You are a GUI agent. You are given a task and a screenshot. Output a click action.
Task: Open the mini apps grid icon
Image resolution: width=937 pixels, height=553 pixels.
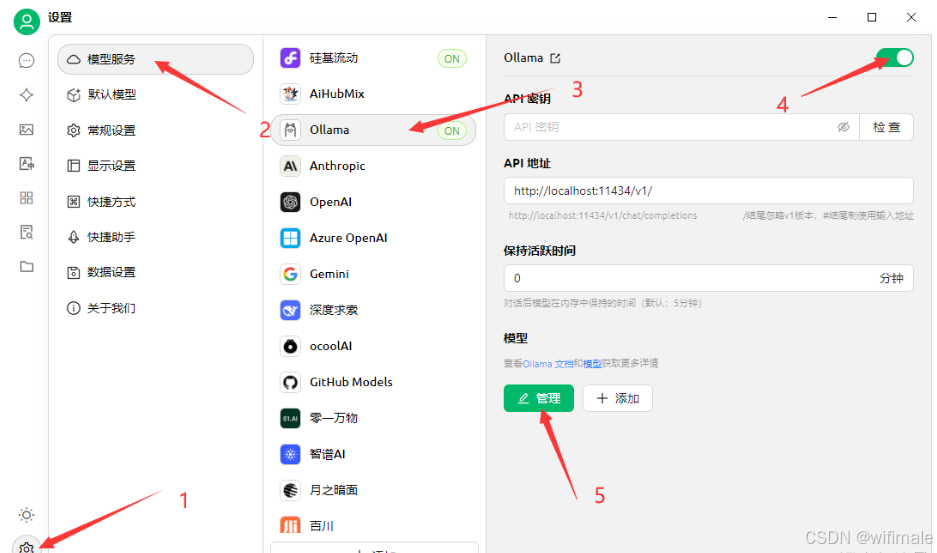pos(26,198)
